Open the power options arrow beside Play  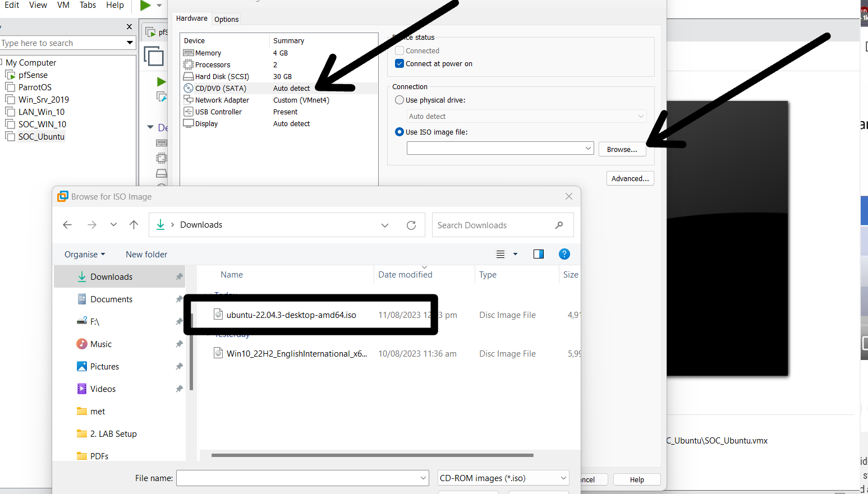tap(159, 6)
